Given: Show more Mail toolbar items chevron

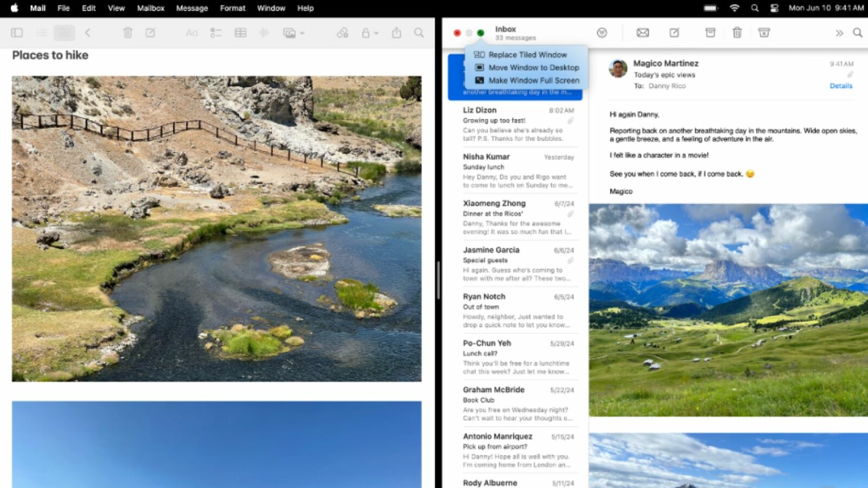Looking at the screenshot, I should [x=839, y=33].
